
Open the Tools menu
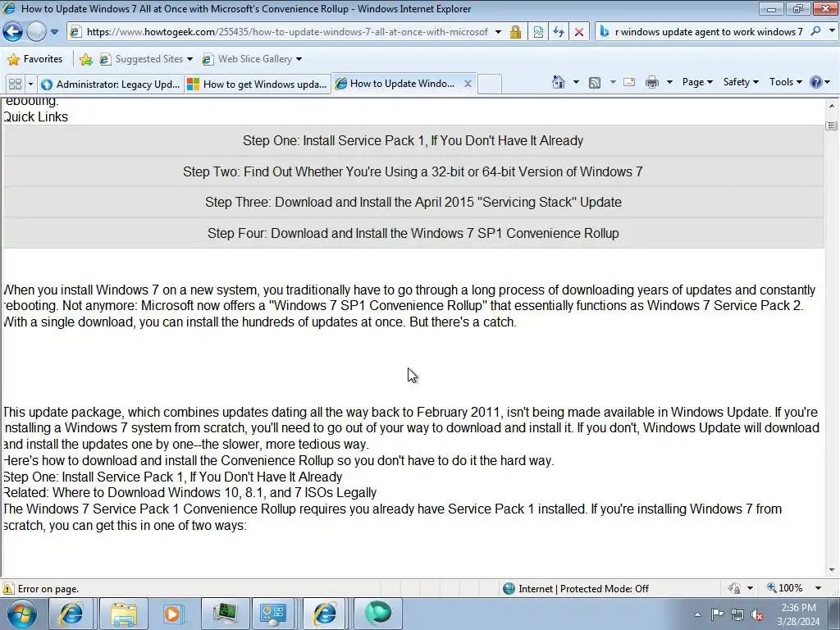click(785, 82)
